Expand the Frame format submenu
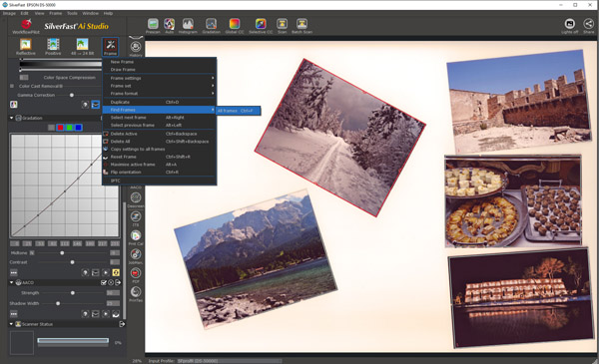 (x=160, y=94)
